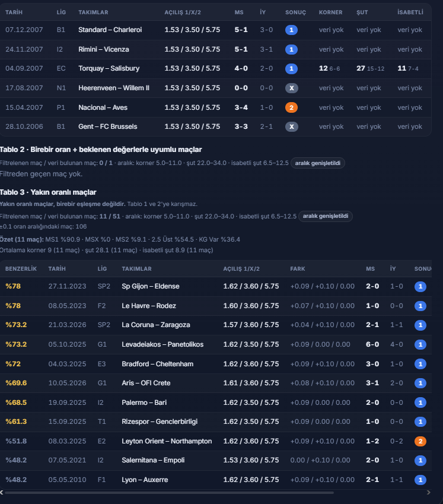Click the Özet (11 maç) summary line
The height and width of the screenshot is (504, 443).
(120, 239)
